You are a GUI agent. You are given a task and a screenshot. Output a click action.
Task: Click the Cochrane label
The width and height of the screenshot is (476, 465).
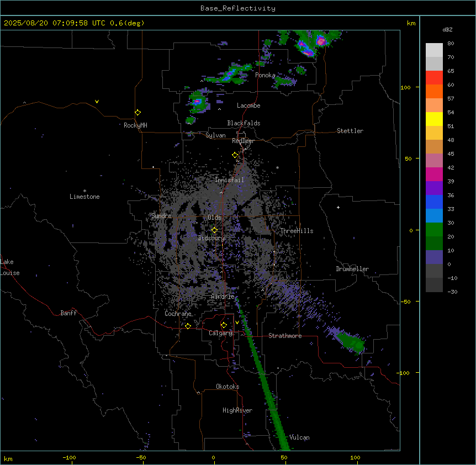[178, 314]
